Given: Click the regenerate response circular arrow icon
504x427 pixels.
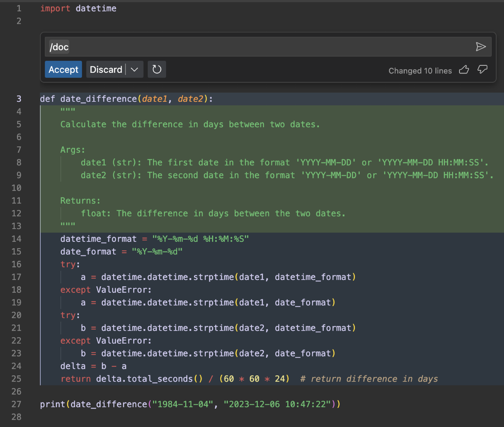Looking at the screenshot, I should pyautogui.click(x=157, y=69).
